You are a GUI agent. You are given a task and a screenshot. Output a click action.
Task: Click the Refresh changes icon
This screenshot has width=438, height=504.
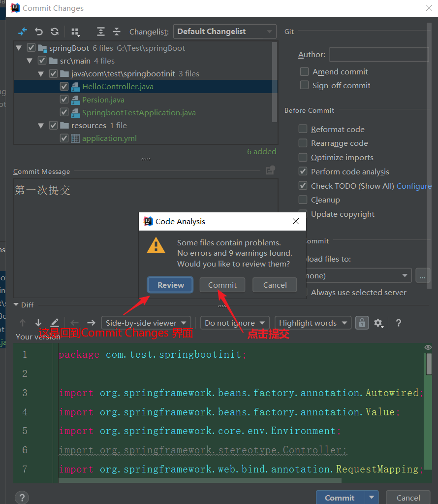(55, 31)
